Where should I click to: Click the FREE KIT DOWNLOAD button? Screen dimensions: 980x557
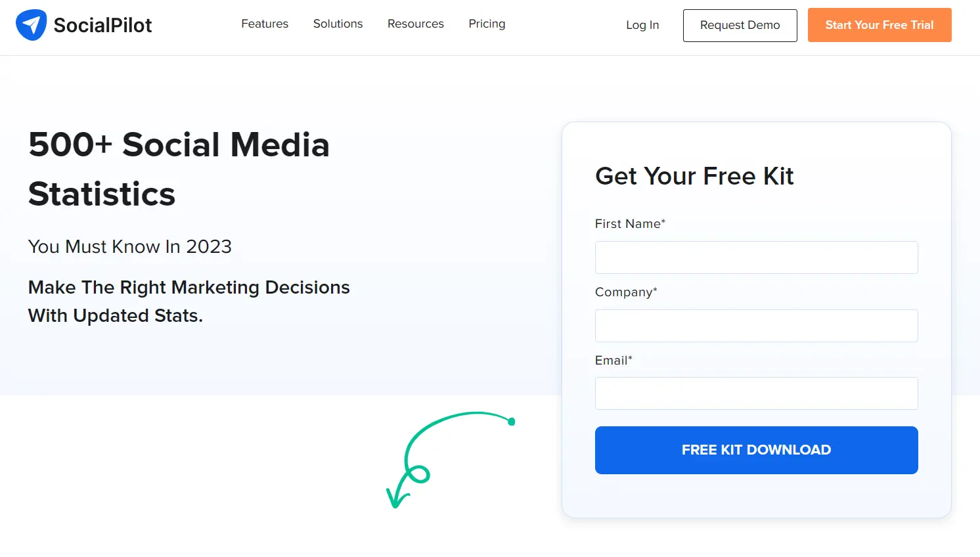click(x=756, y=450)
